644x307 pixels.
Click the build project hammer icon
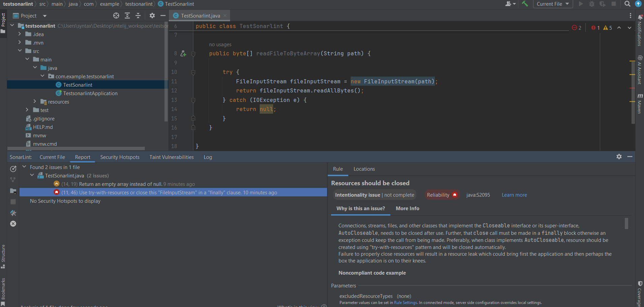(x=525, y=4)
